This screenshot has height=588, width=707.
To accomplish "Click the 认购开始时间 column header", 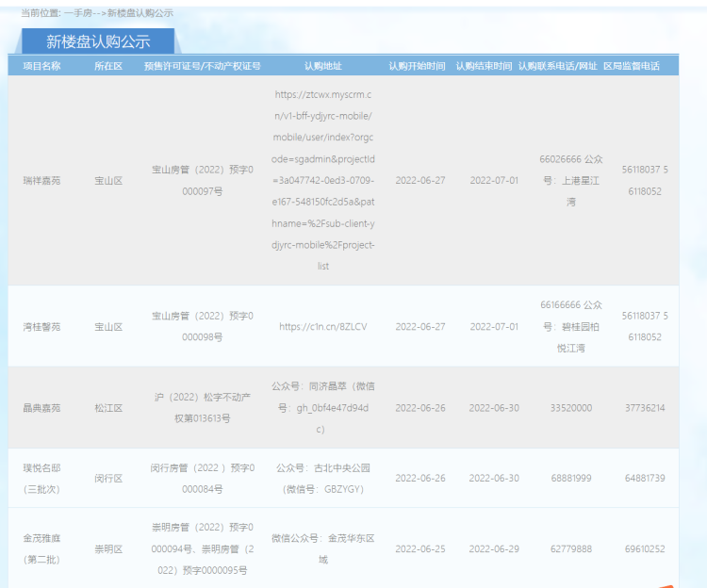I will tap(417, 66).
